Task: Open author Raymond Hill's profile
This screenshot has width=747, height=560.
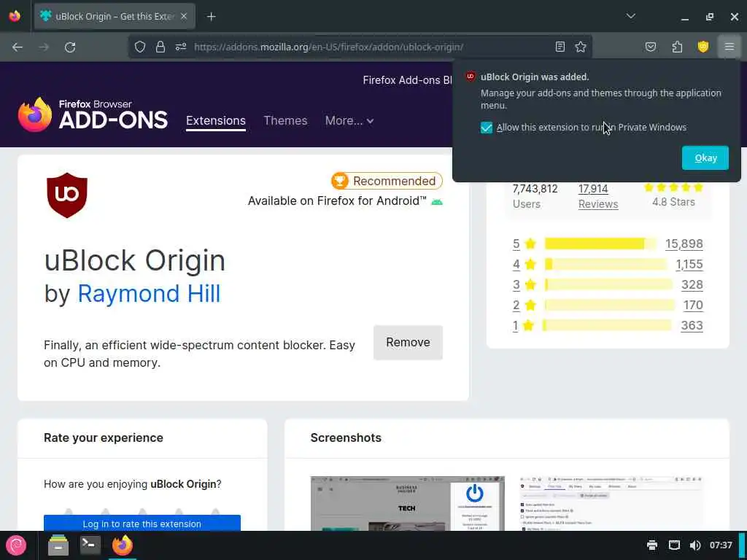Action: [x=149, y=293]
